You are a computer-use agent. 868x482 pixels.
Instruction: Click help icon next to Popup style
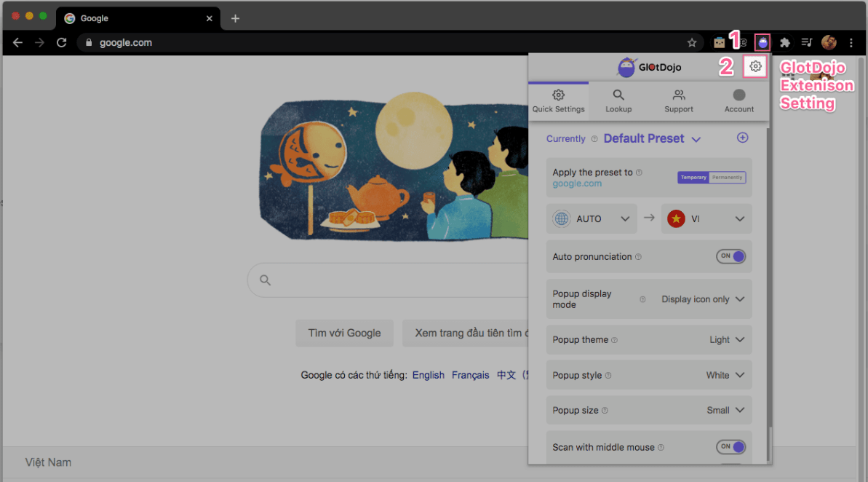click(608, 376)
